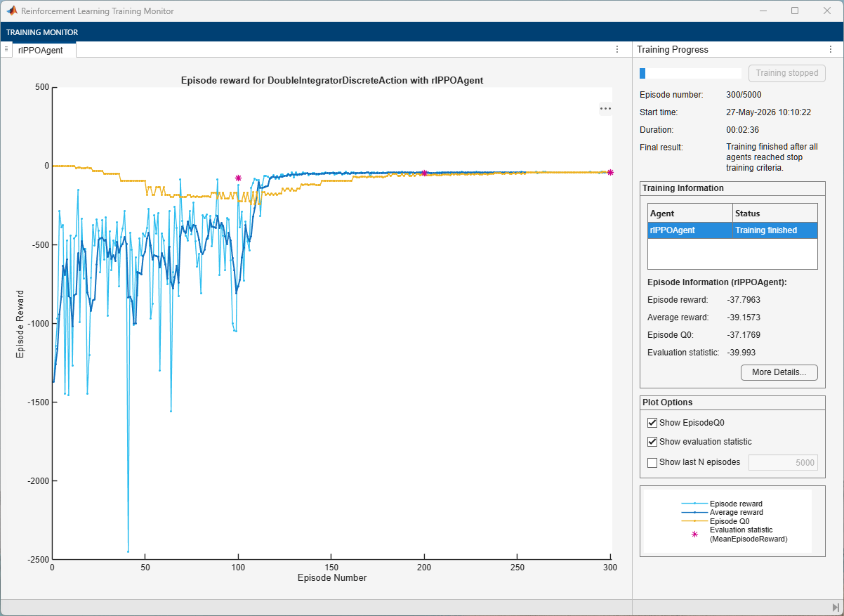Viewport: 844px width, 616px height.
Task: Click the training progress bar
Action: 690,73
